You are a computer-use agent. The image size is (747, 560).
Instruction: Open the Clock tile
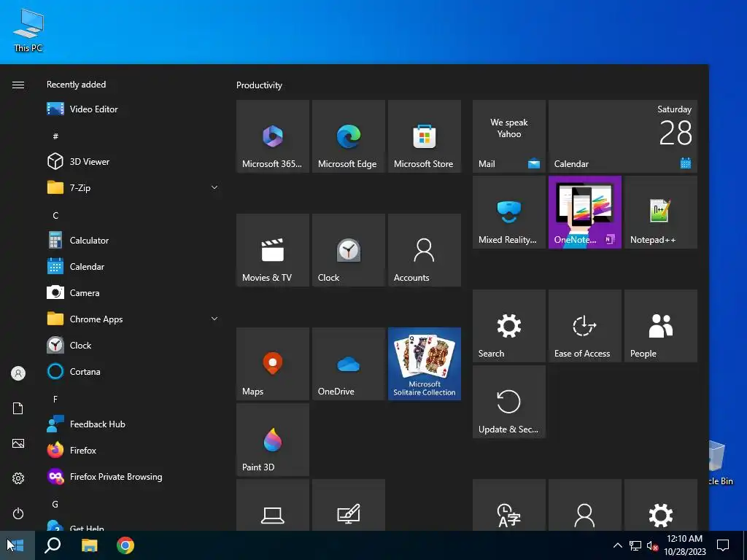click(348, 250)
